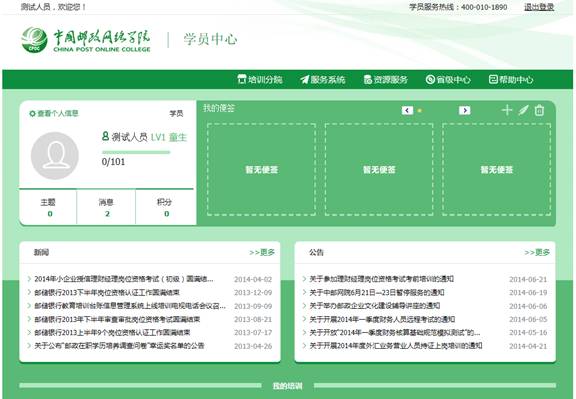Click the delete note trash icon

tap(539, 110)
